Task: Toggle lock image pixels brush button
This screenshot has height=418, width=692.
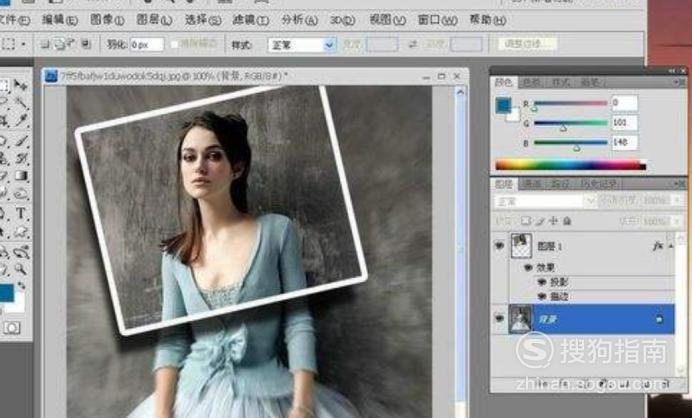Action: [x=540, y=221]
